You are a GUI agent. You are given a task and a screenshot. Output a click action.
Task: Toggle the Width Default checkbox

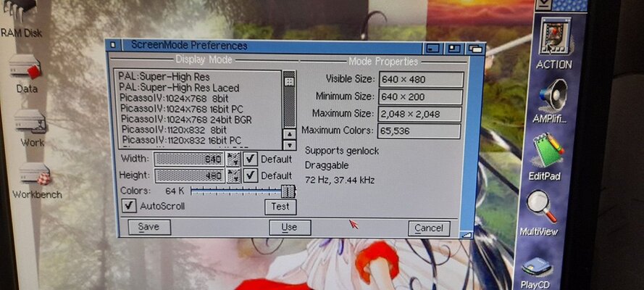251,158
